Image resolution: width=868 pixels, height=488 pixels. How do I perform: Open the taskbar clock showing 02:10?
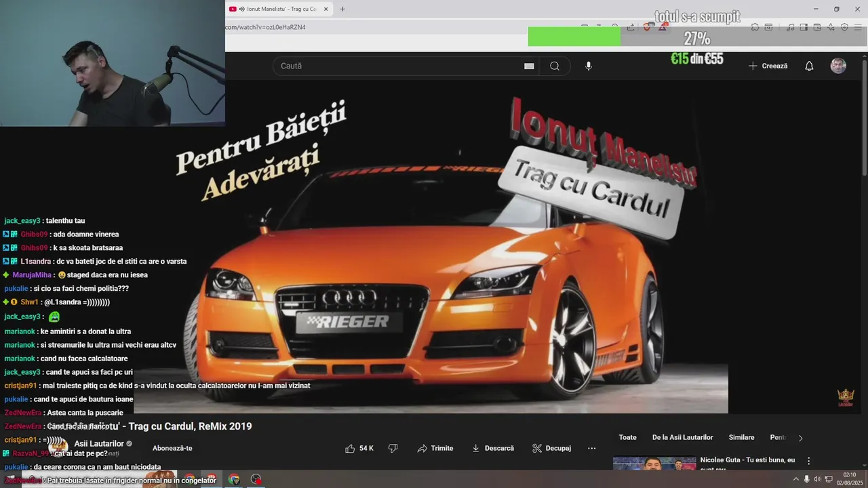850,479
